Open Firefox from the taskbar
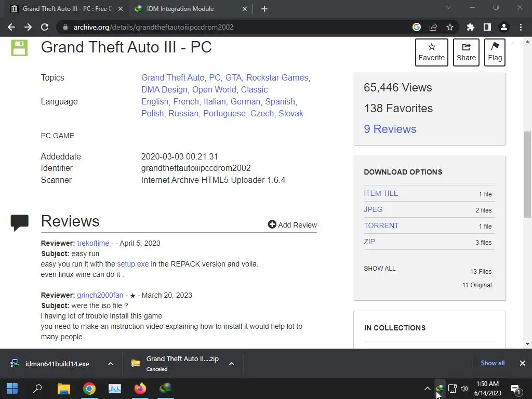This screenshot has height=399, width=532. 140,389
